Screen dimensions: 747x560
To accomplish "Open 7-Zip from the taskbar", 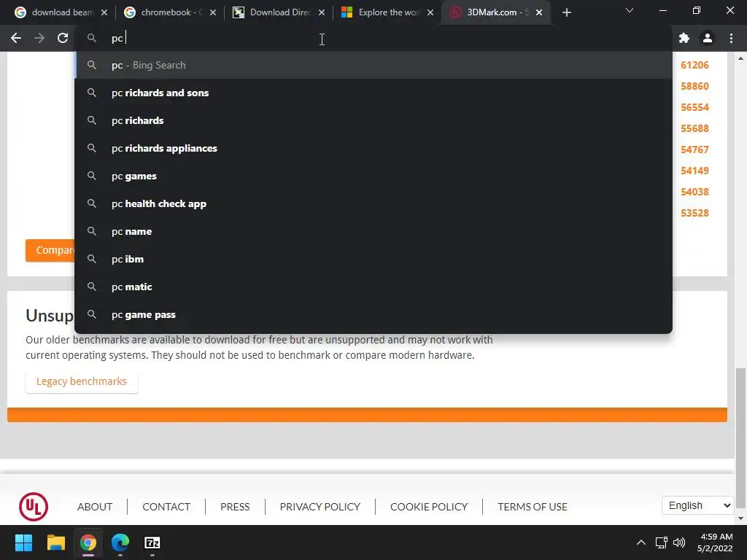I will 152,542.
